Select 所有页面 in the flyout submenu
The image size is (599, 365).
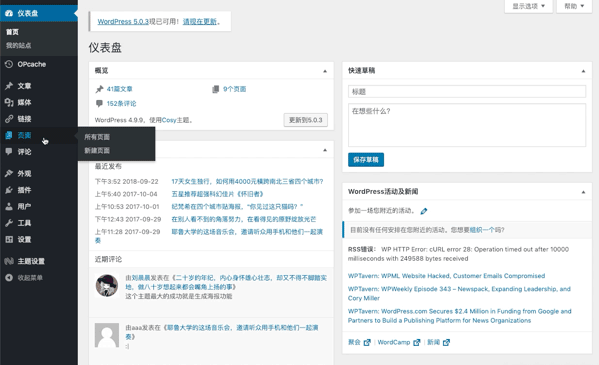point(97,137)
